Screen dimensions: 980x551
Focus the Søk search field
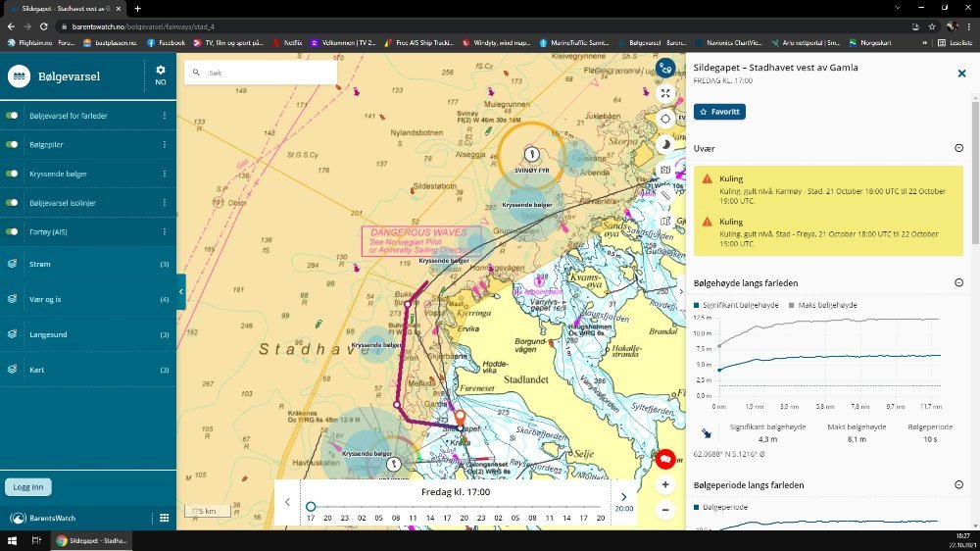pyautogui.click(x=261, y=73)
